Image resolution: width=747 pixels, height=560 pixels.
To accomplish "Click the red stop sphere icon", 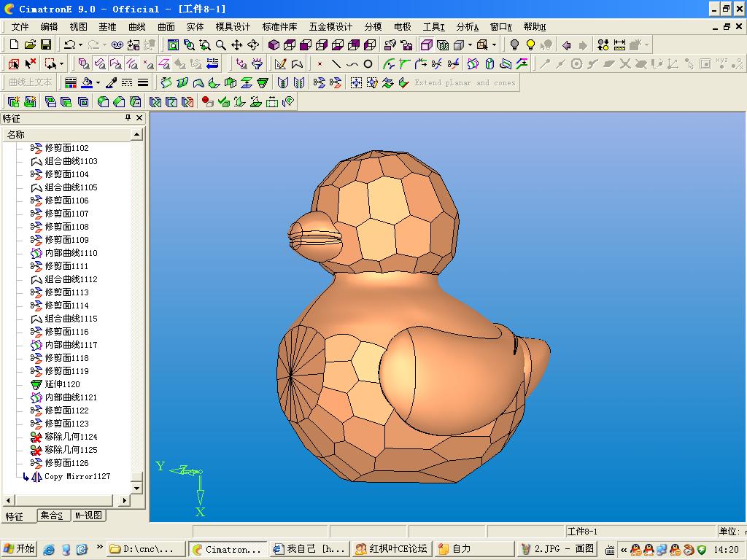I will 207,101.
